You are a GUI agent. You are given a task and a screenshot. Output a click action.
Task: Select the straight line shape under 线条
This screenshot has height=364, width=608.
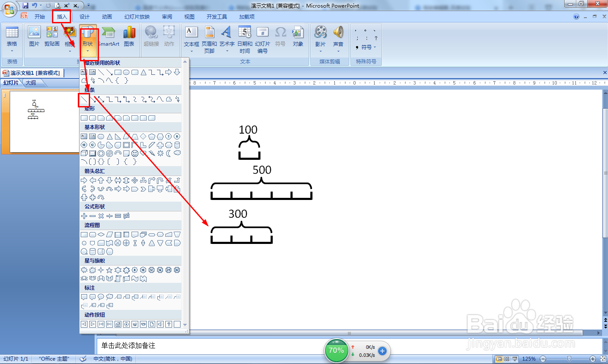(x=84, y=99)
